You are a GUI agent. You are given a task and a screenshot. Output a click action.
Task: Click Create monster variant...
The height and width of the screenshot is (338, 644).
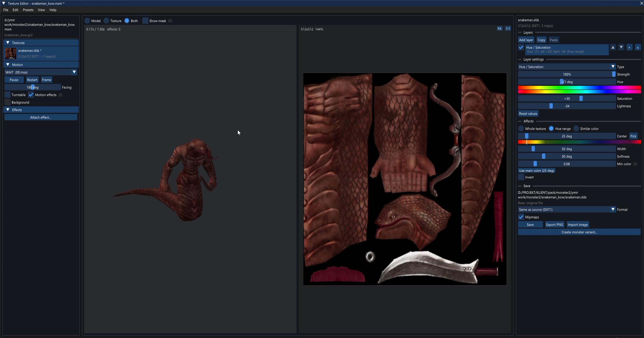(x=579, y=232)
